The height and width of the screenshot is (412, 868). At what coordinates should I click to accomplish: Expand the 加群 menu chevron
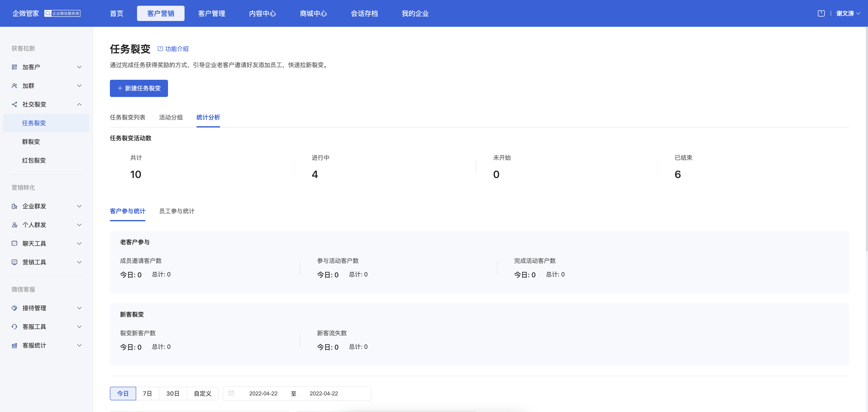pyautogui.click(x=79, y=86)
